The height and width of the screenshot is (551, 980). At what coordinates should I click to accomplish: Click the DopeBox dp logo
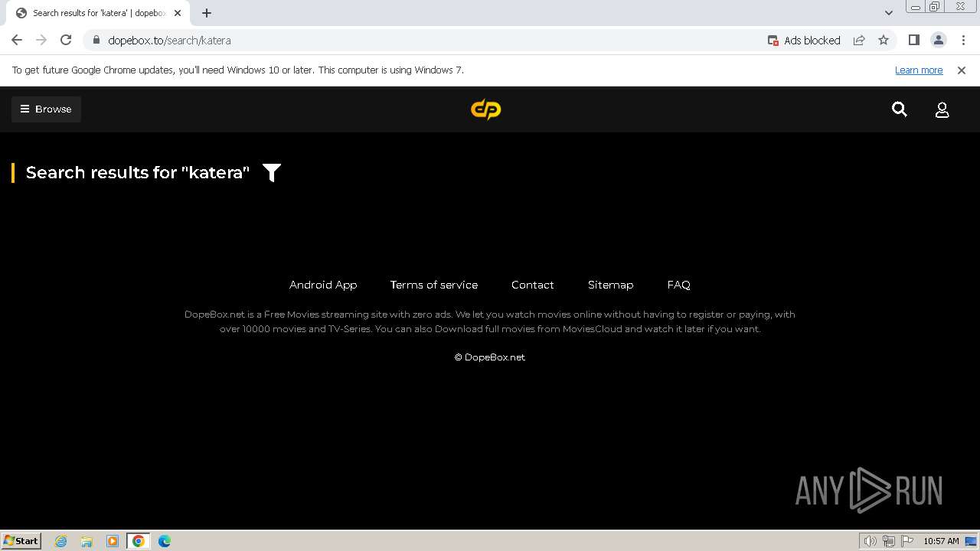click(485, 109)
